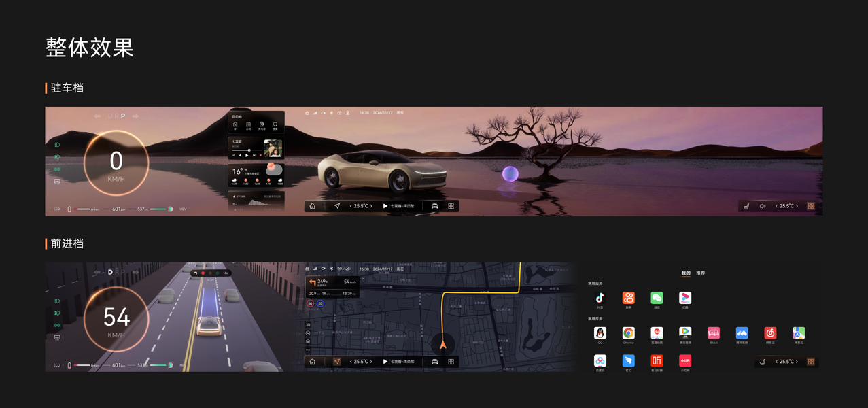Toggle the bottom cluster icon on parking screen
The width and height of the screenshot is (868, 408).
[57, 182]
